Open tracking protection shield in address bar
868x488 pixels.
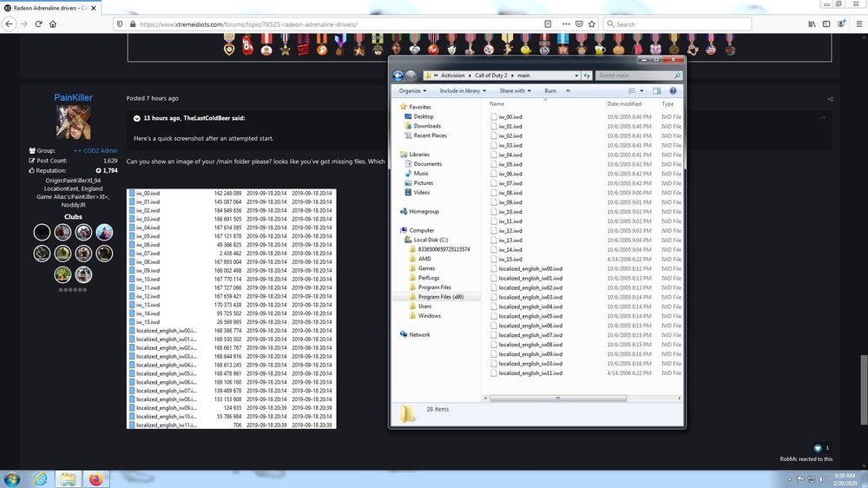[120, 23]
